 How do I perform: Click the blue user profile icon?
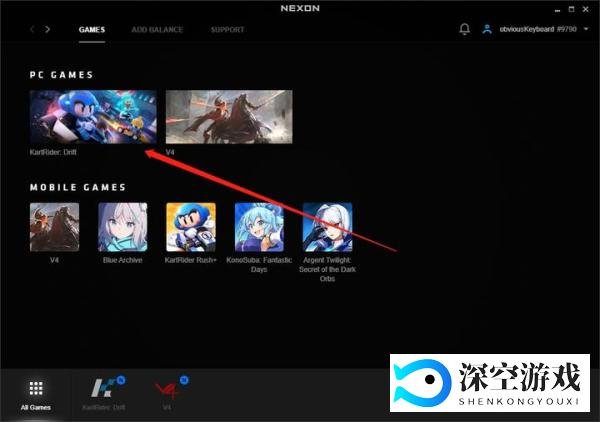(x=487, y=29)
